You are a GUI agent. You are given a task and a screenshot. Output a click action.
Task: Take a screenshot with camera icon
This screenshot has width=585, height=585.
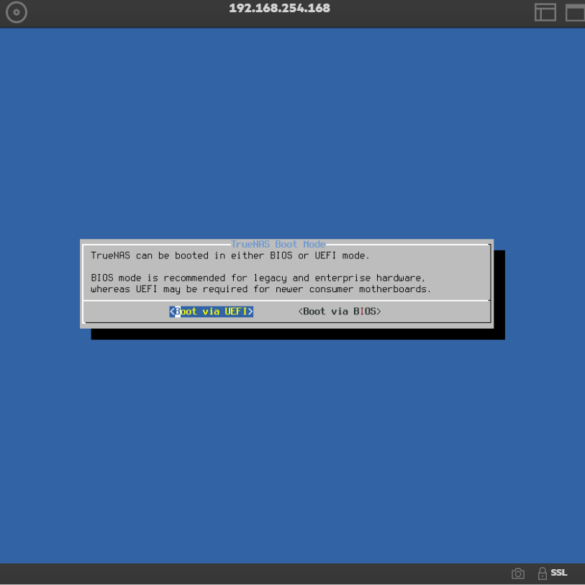[518, 573]
